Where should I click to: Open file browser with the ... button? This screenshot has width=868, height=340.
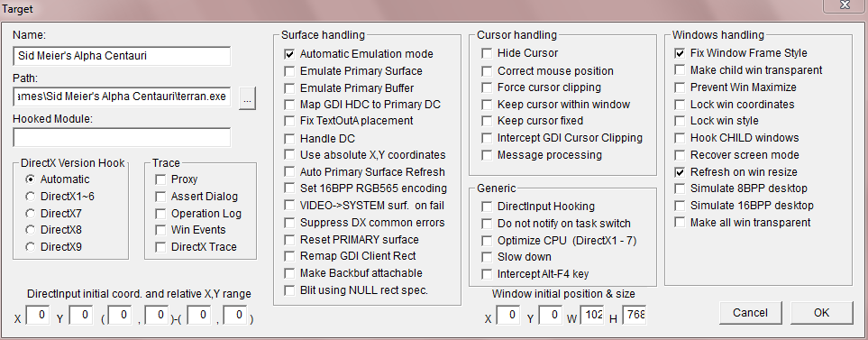point(248,98)
